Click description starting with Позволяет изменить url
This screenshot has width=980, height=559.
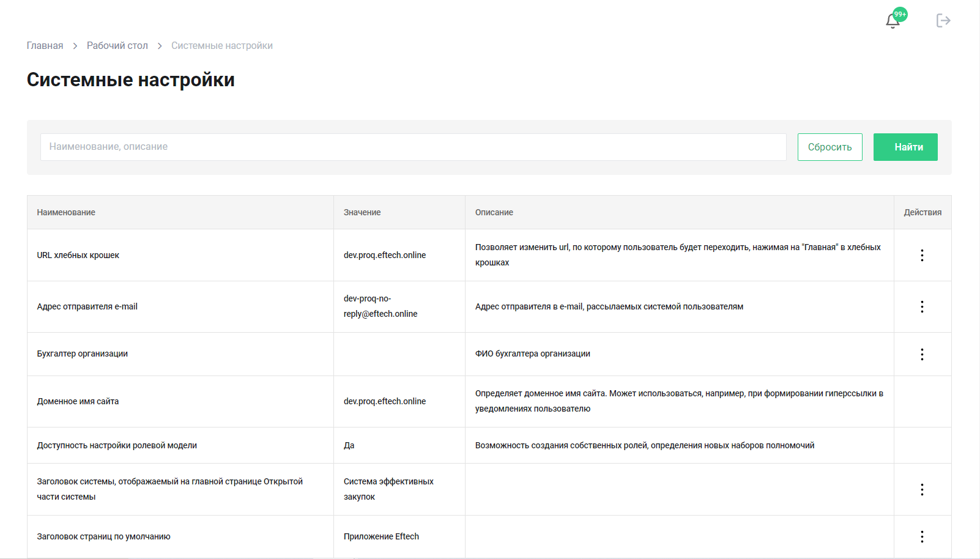tap(678, 255)
